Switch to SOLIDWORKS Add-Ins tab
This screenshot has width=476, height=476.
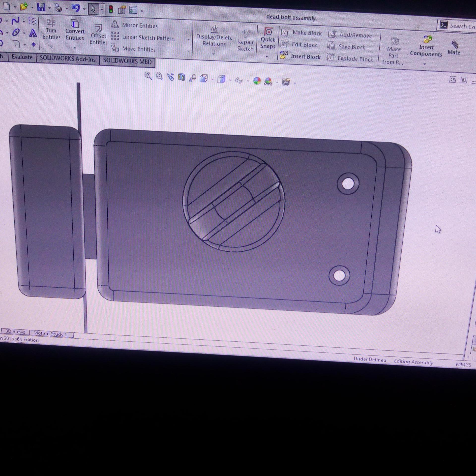coord(68,59)
